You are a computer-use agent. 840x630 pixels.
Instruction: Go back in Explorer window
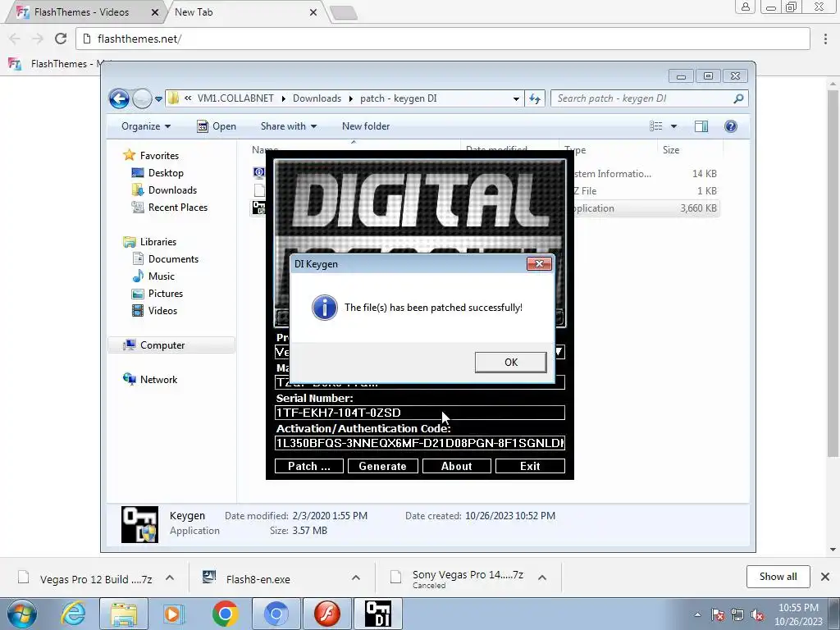pos(119,98)
